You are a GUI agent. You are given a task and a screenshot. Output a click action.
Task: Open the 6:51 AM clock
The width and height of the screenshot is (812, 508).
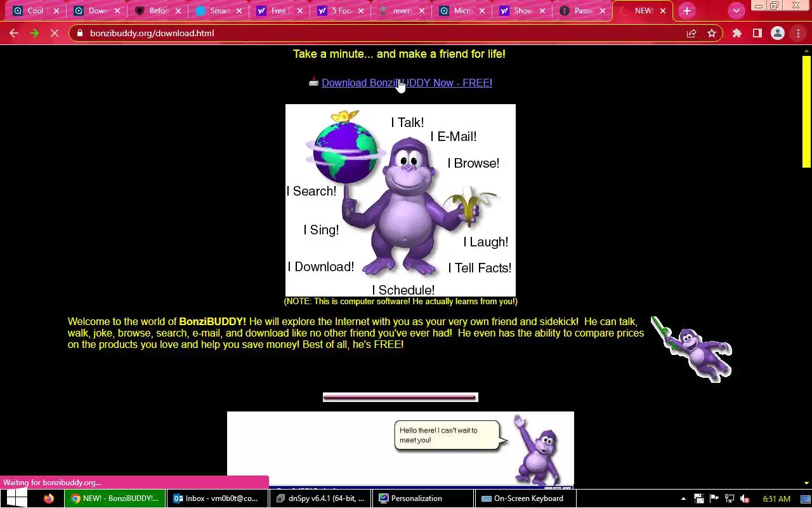click(x=776, y=499)
